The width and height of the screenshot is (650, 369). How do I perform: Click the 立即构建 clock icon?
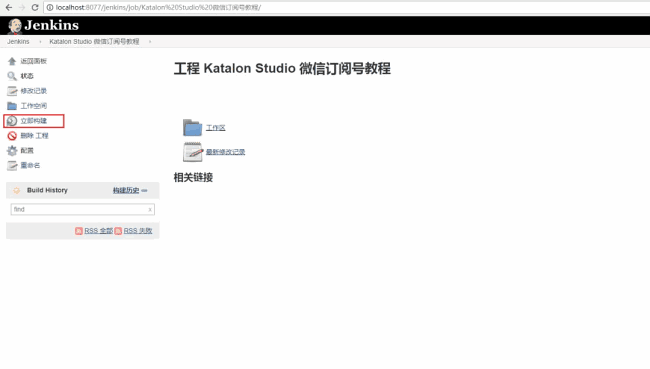pos(12,121)
